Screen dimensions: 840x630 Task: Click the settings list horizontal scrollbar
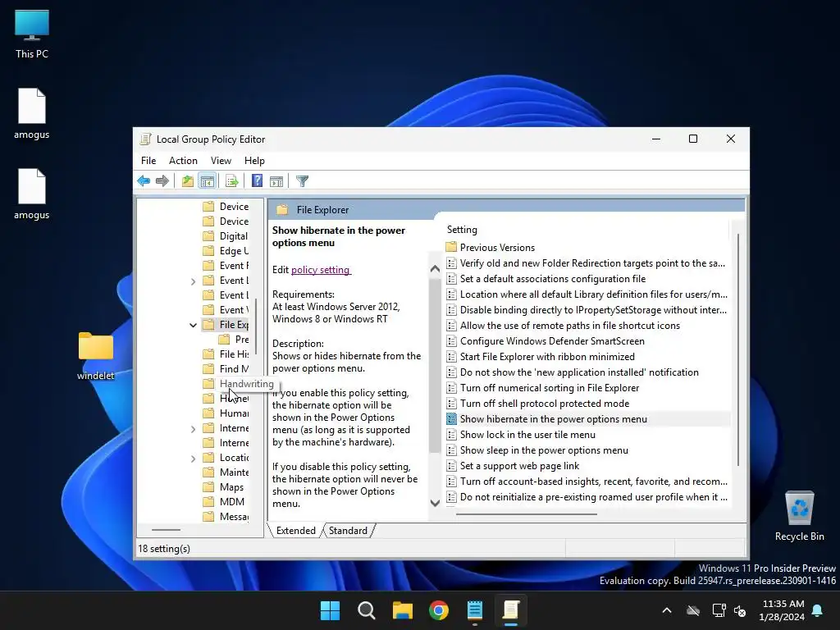527,514
